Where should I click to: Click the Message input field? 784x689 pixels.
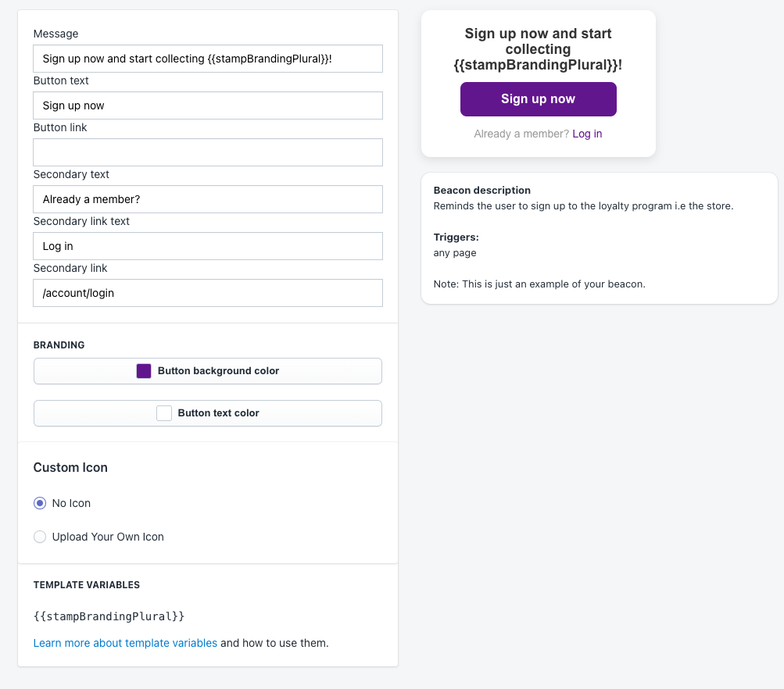point(207,59)
